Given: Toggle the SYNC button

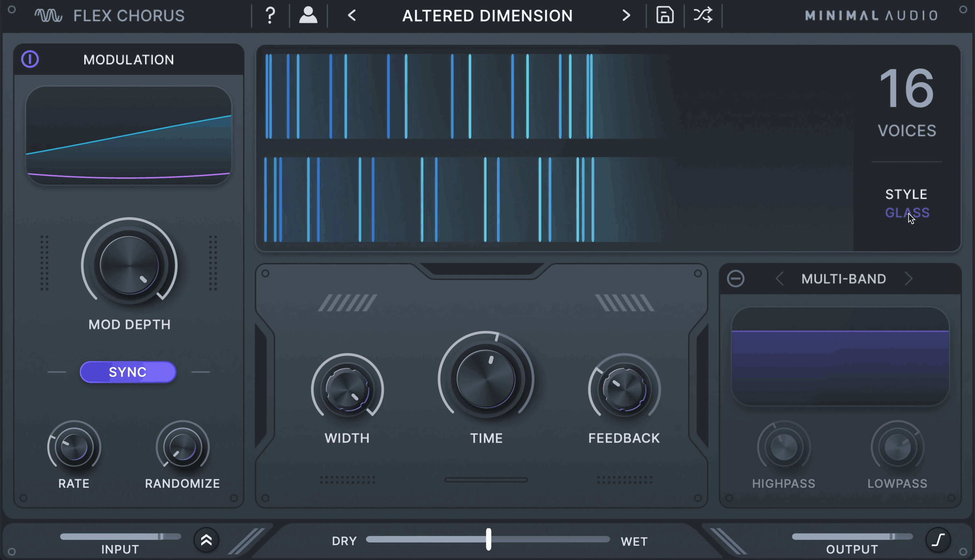Looking at the screenshot, I should tap(128, 372).
